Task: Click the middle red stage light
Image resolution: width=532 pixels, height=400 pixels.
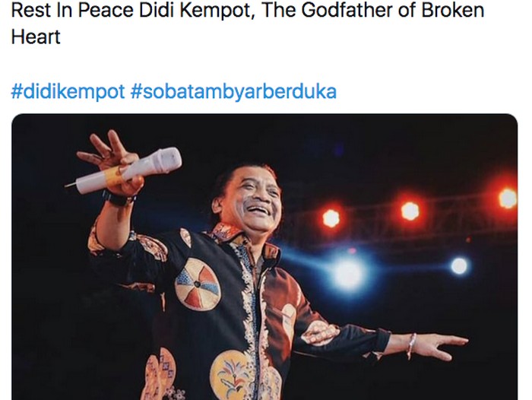Action: (410, 211)
